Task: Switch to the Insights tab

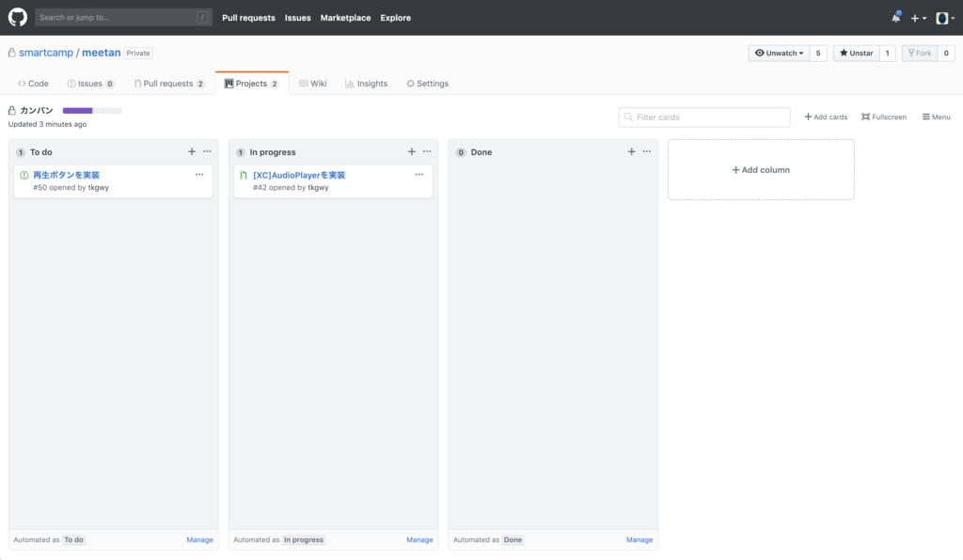Action: 366,84
